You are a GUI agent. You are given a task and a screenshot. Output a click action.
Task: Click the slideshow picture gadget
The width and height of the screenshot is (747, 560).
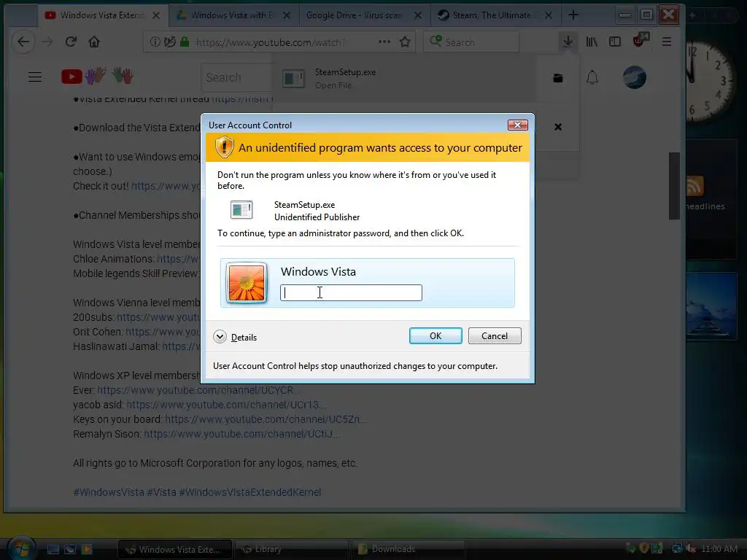pyautogui.click(x=711, y=306)
